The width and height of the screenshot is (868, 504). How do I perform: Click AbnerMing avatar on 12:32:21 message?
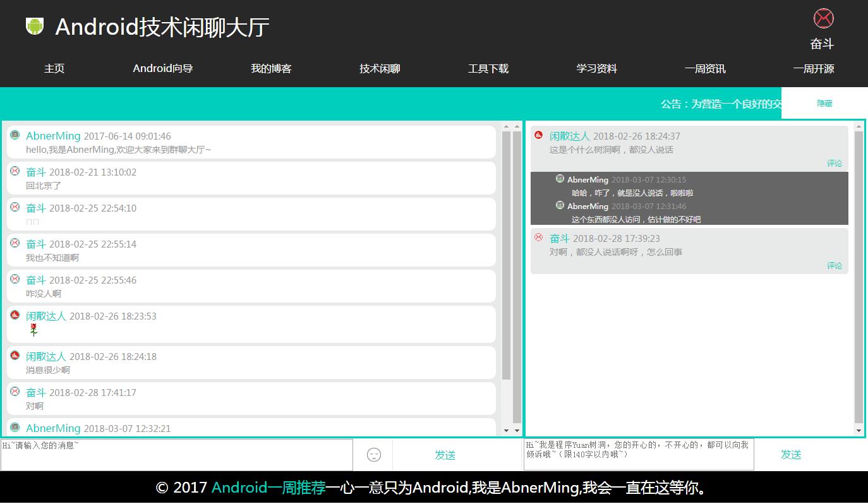(15, 428)
